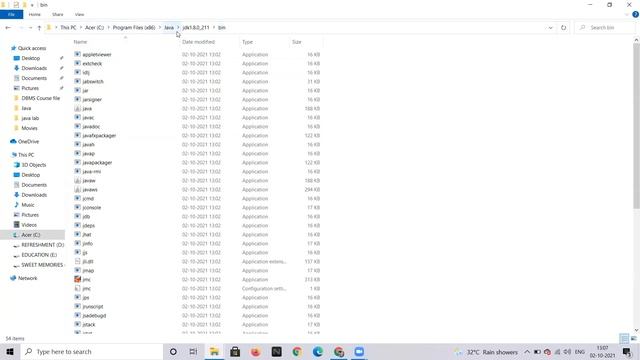640x360 pixels.
Task: Open OneDrive in navigation pane
Action: pos(28,142)
